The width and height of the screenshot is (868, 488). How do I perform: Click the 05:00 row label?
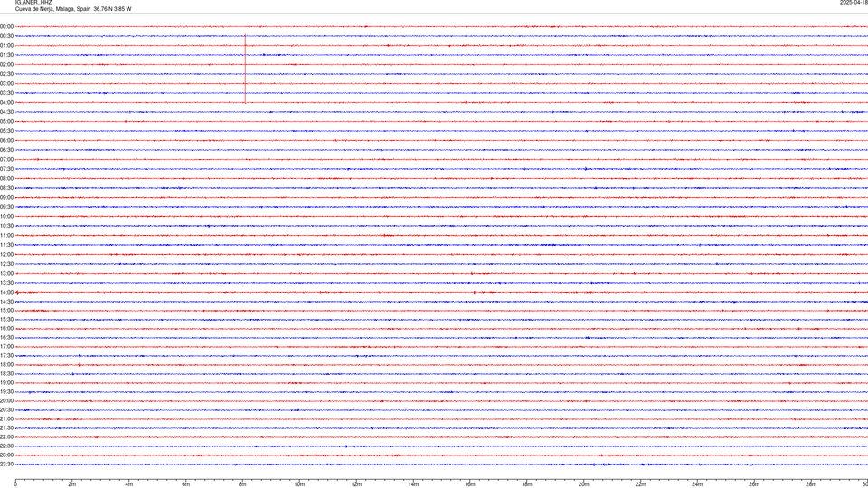pyautogui.click(x=6, y=121)
